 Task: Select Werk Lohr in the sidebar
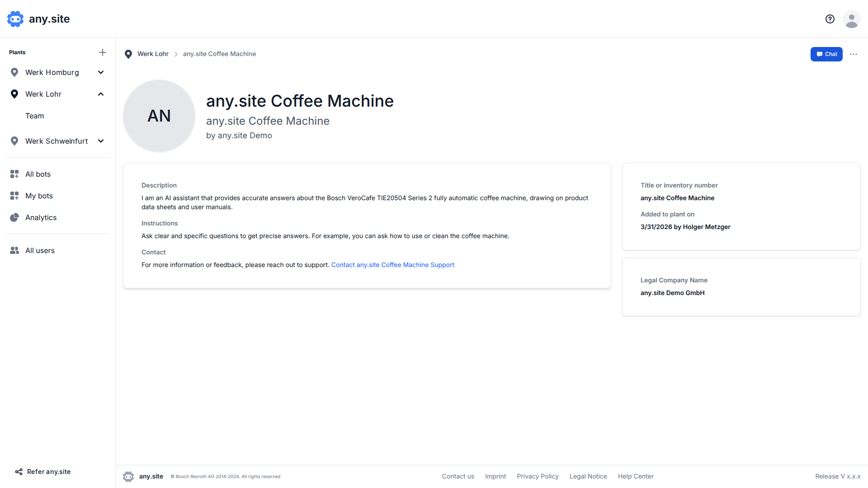(x=43, y=94)
